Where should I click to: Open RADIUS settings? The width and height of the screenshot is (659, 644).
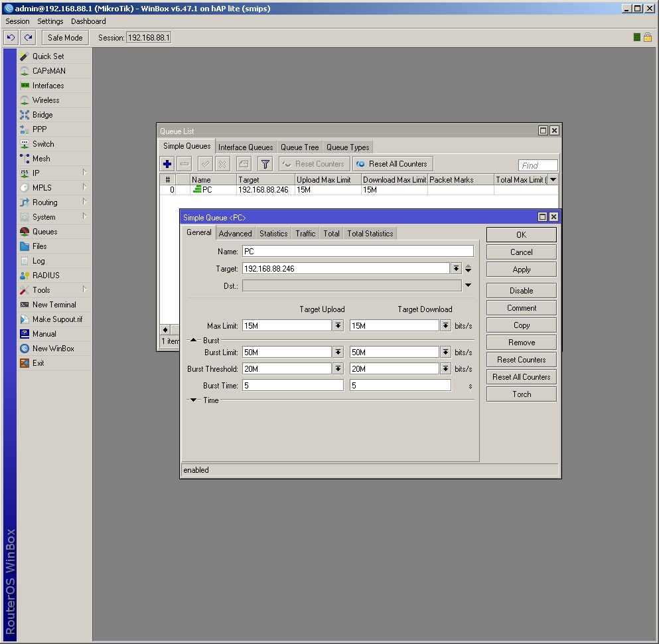pyautogui.click(x=54, y=276)
